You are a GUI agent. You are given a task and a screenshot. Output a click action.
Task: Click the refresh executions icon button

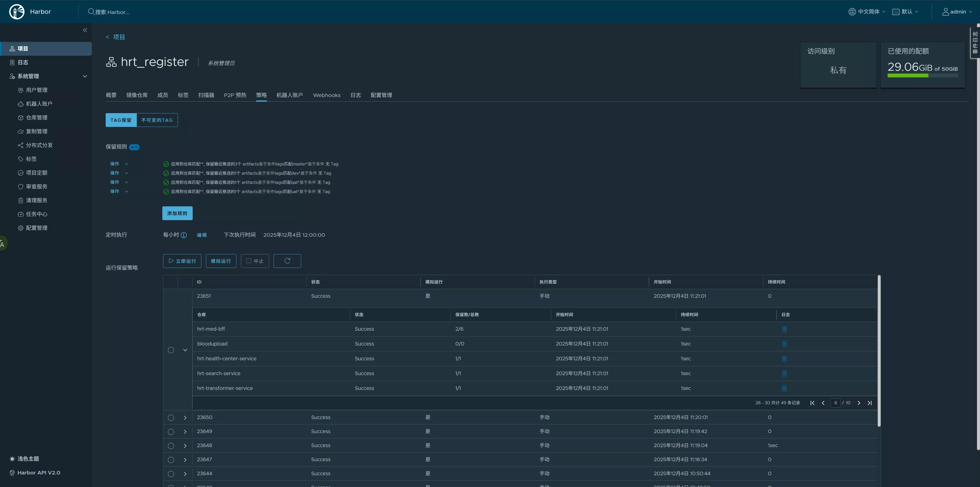[x=287, y=261]
